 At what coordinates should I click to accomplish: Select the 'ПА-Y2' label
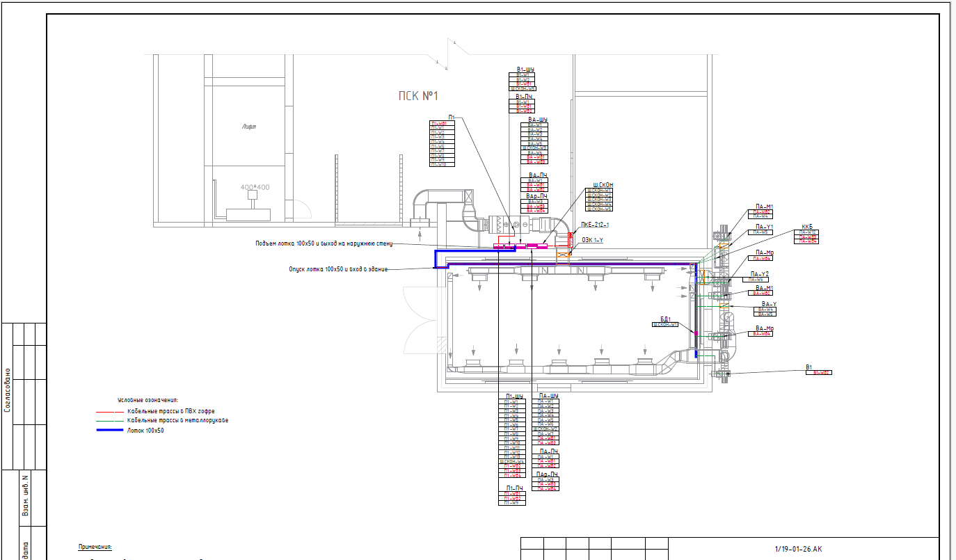760,273
